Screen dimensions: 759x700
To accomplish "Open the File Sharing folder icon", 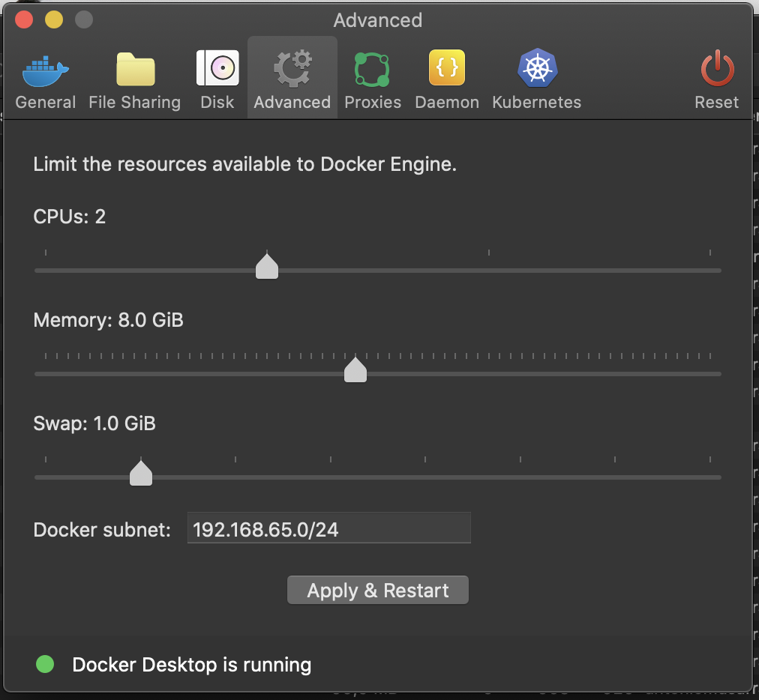I will pyautogui.click(x=135, y=69).
